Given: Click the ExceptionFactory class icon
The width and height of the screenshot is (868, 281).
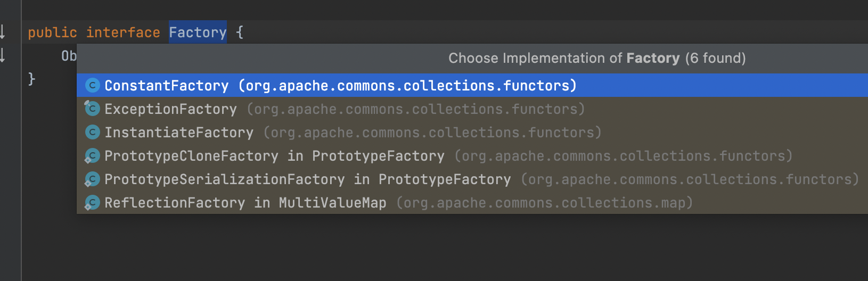Looking at the screenshot, I should [x=93, y=109].
